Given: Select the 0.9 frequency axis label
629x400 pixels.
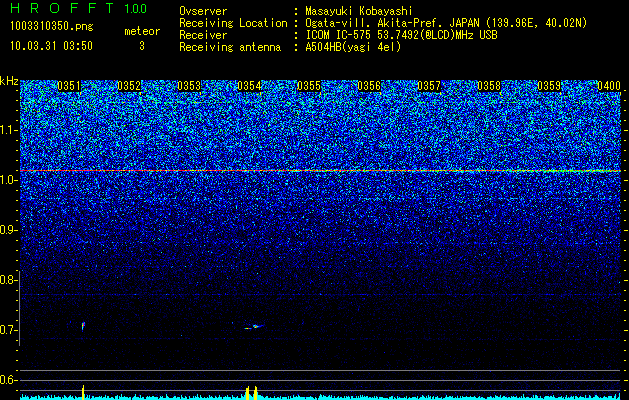Looking at the screenshot, I should (x=8, y=230).
